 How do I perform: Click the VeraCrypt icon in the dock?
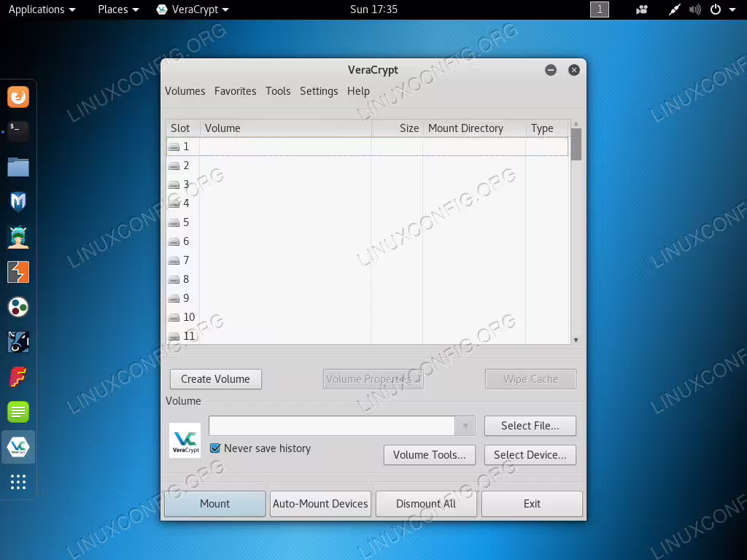click(18, 447)
